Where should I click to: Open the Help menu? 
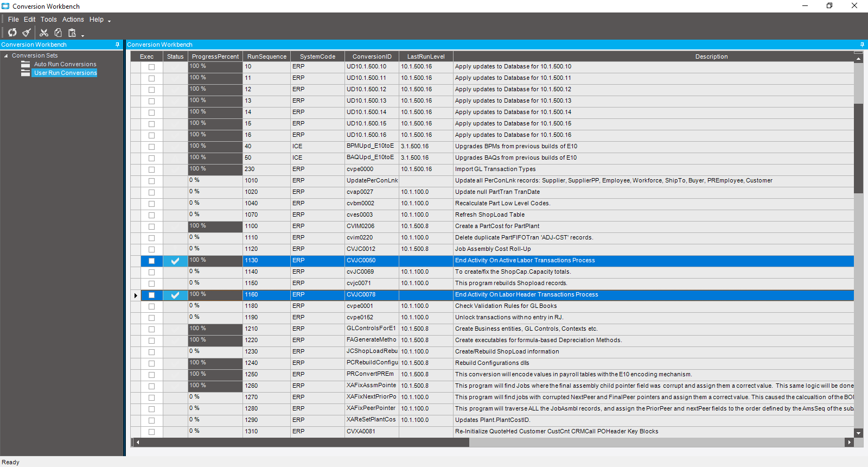(x=96, y=20)
